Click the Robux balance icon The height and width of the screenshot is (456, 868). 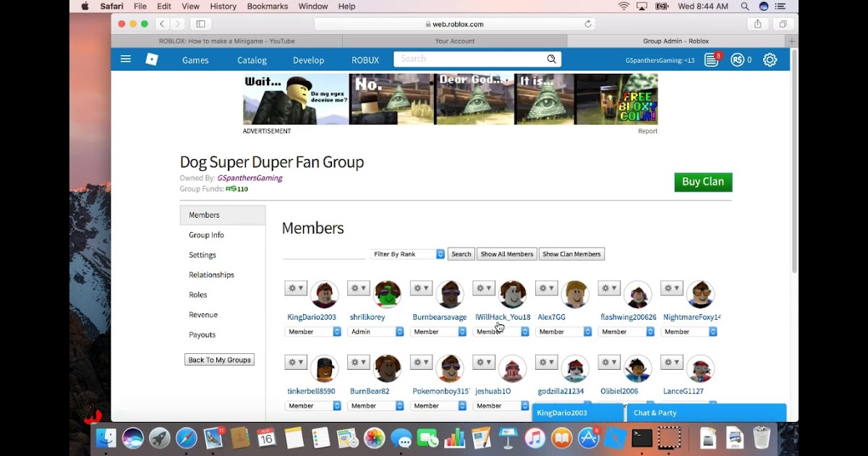[738, 60]
